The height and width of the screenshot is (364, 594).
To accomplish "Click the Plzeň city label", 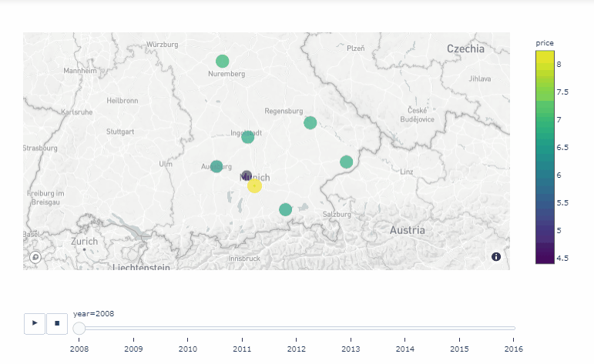I will coord(356,48).
